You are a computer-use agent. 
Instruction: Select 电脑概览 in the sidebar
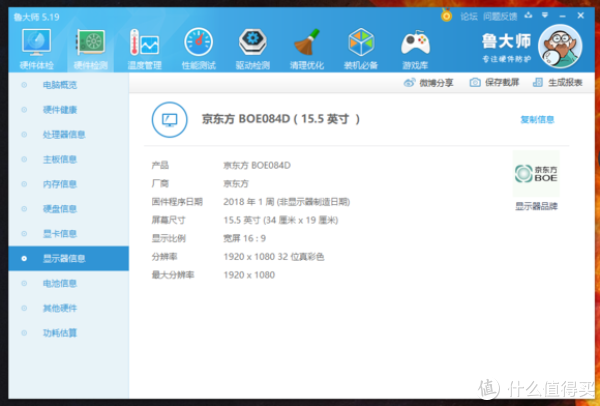pyautogui.click(x=68, y=85)
